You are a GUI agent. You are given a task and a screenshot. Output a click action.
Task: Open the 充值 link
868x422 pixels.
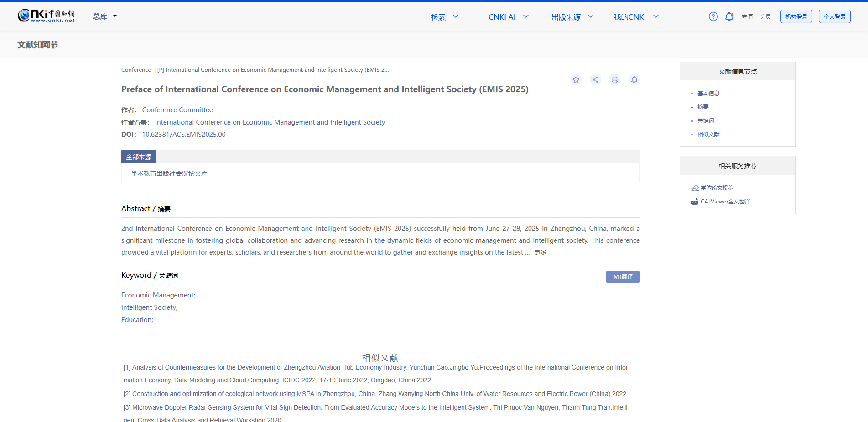(747, 17)
